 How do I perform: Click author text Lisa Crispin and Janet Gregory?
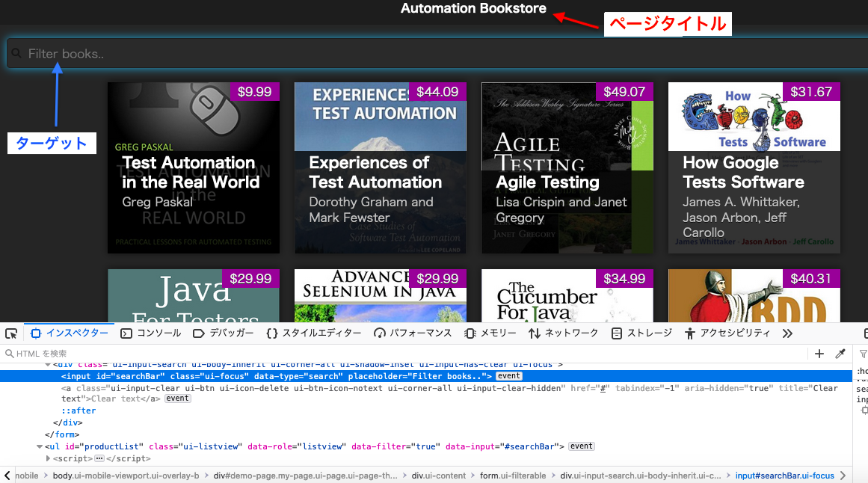[561, 210]
